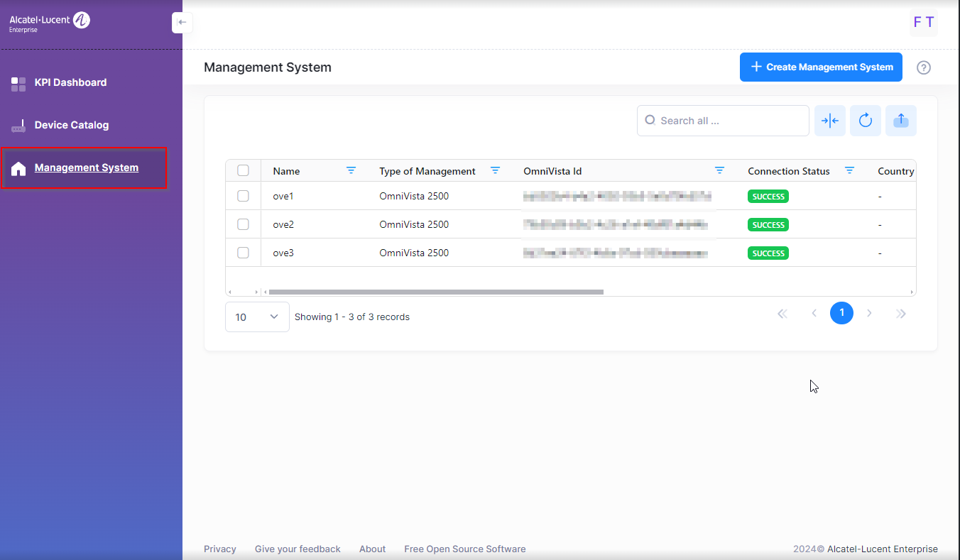Collapse the sidebar with the arrow button

click(x=182, y=23)
